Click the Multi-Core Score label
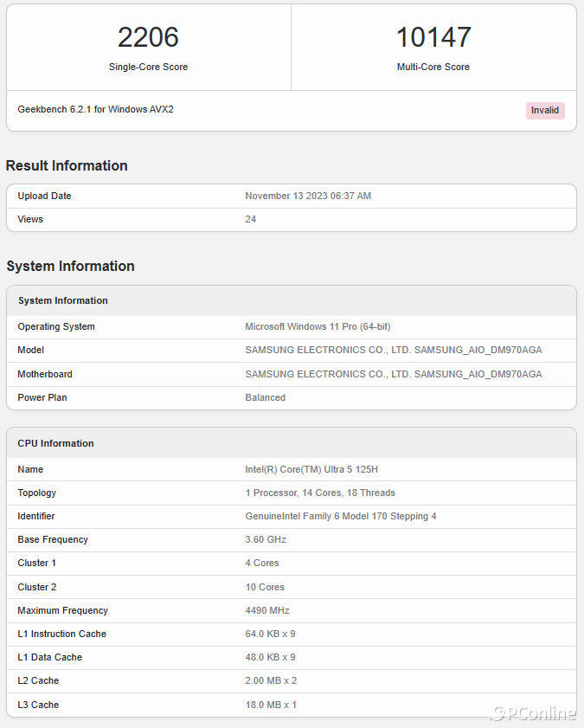This screenshot has height=728, width=584. 433,67
